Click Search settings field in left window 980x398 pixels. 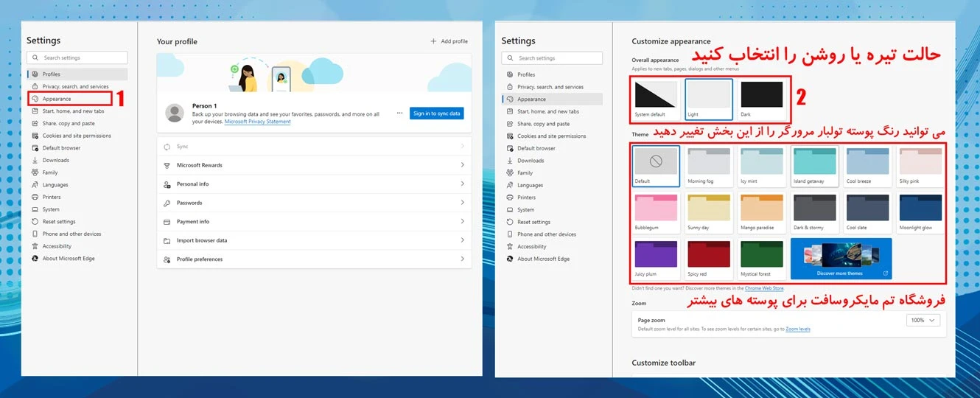pyautogui.click(x=77, y=57)
